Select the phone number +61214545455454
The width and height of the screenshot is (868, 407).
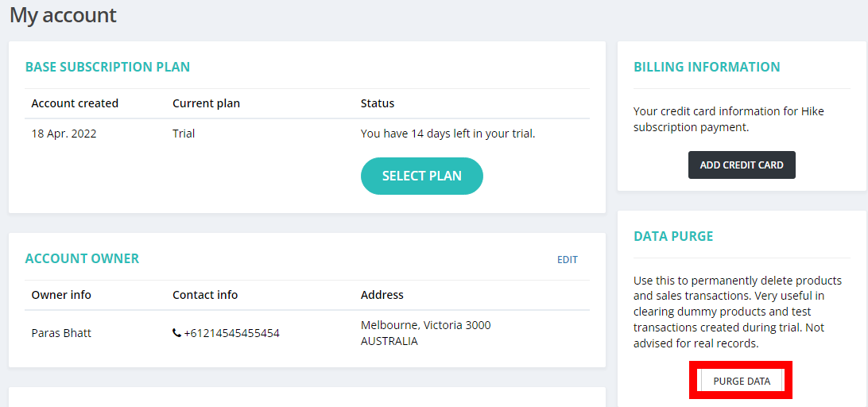(x=232, y=333)
